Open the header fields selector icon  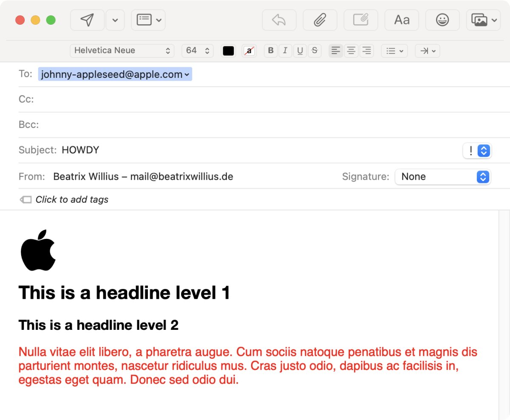click(148, 20)
